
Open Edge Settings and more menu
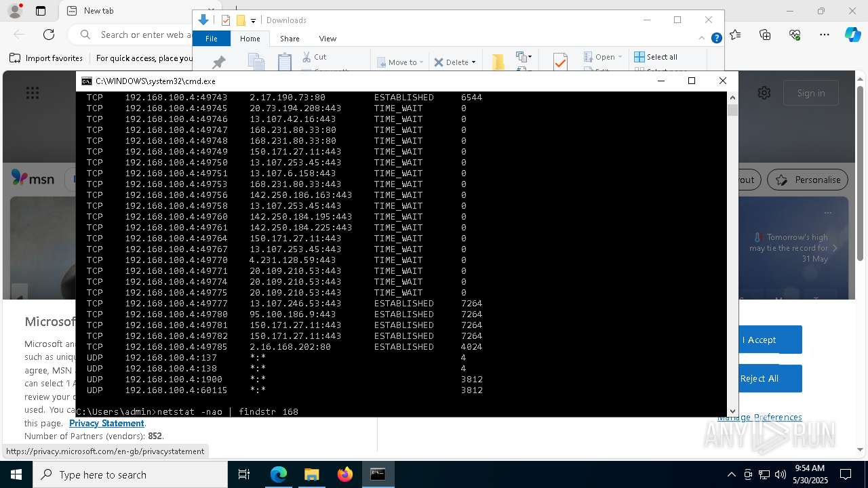click(x=825, y=35)
